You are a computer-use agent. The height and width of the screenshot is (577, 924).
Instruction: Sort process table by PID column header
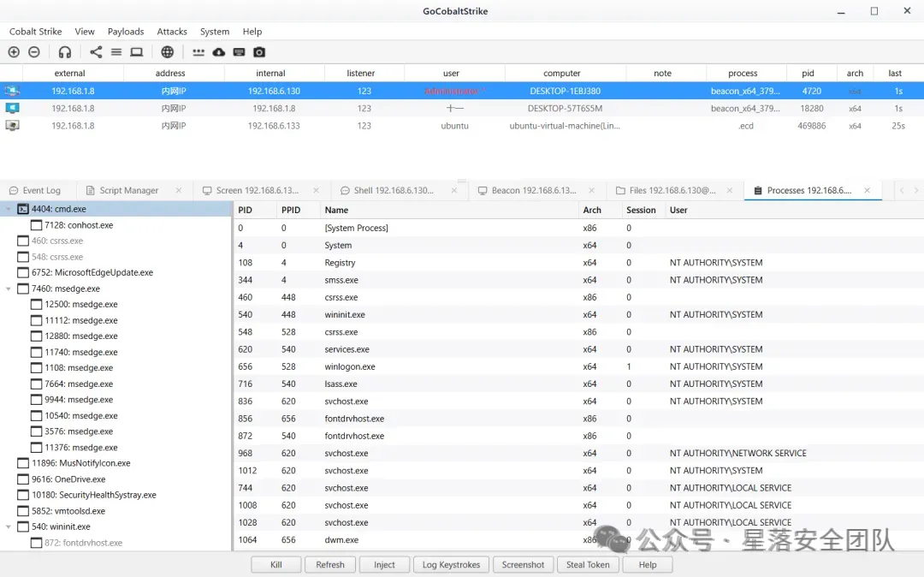(255, 210)
